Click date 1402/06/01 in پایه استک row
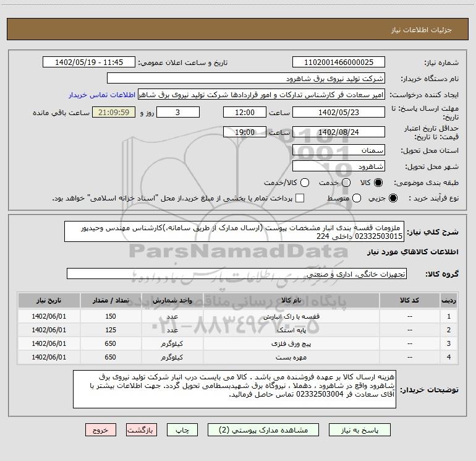The height and width of the screenshot is (461, 476). pos(49,330)
